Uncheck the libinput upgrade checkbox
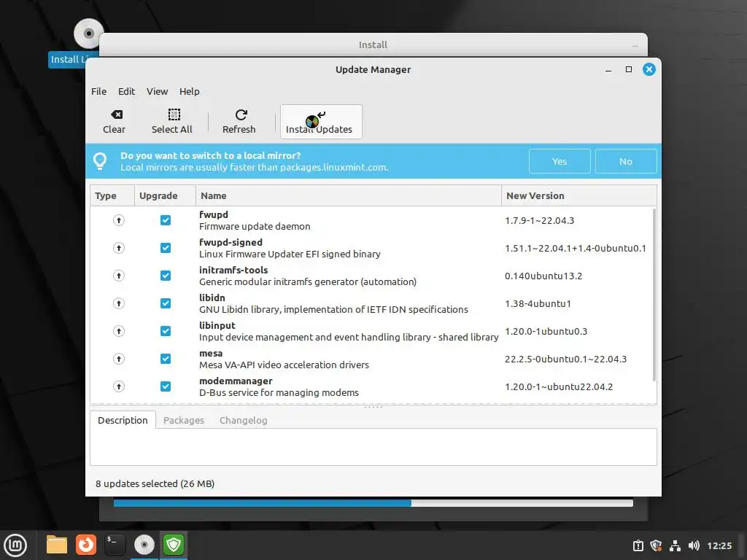This screenshot has height=560, width=747. 166,331
